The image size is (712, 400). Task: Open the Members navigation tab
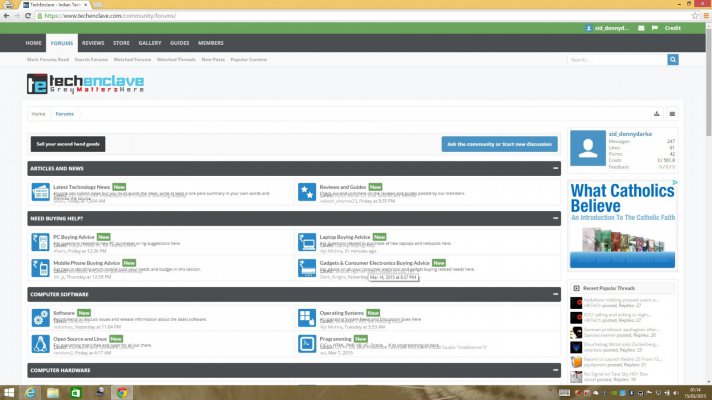click(x=211, y=43)
